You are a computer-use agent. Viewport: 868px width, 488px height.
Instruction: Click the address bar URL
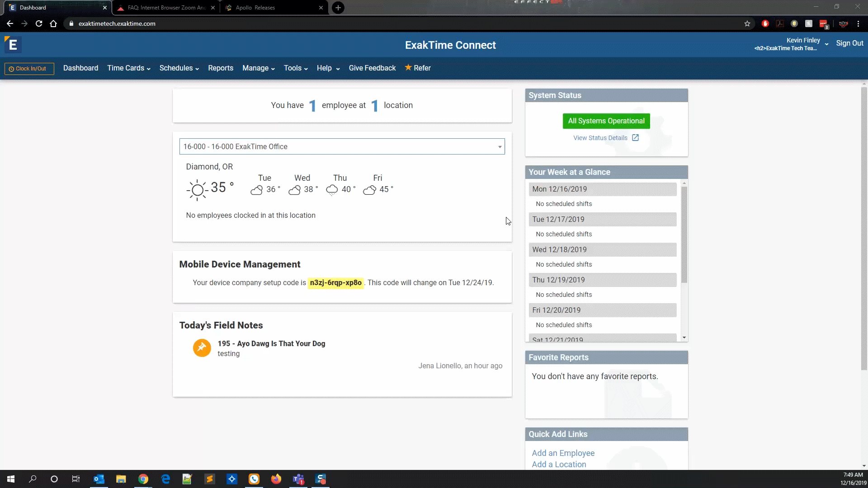(117, 23)
